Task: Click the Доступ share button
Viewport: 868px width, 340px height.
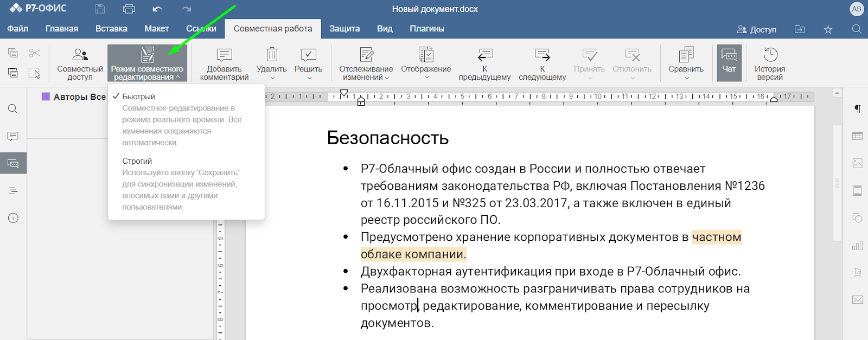Action: tap(756, 29)
